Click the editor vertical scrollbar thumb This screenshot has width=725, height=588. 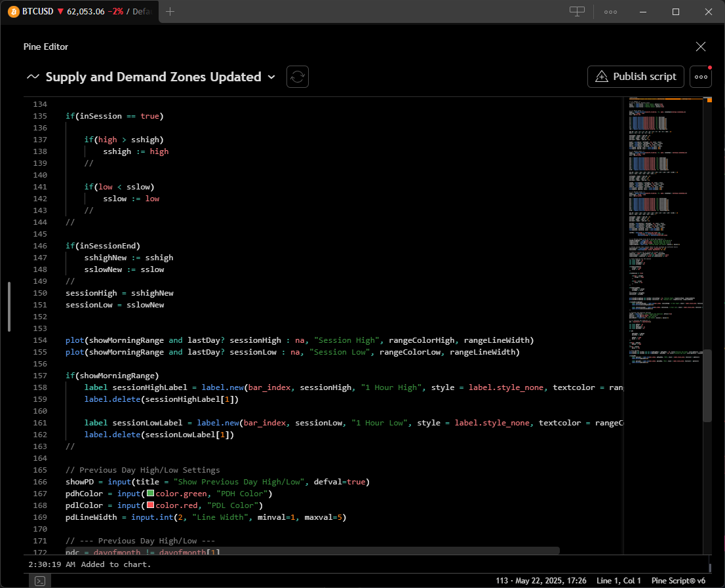pos(707,385)
